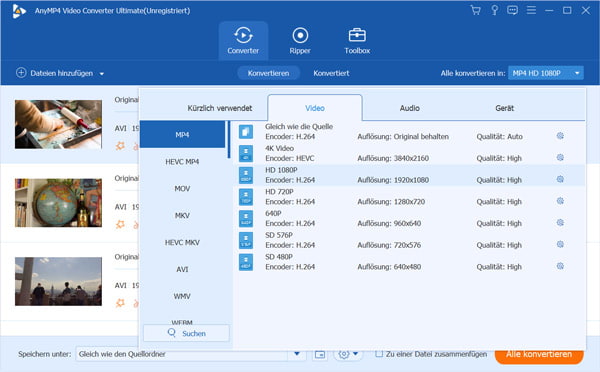Screen dimensions: 600x372
Task: Click the plus icon beside Dateien hinzufügen
Action: click(x=21, y=73)
